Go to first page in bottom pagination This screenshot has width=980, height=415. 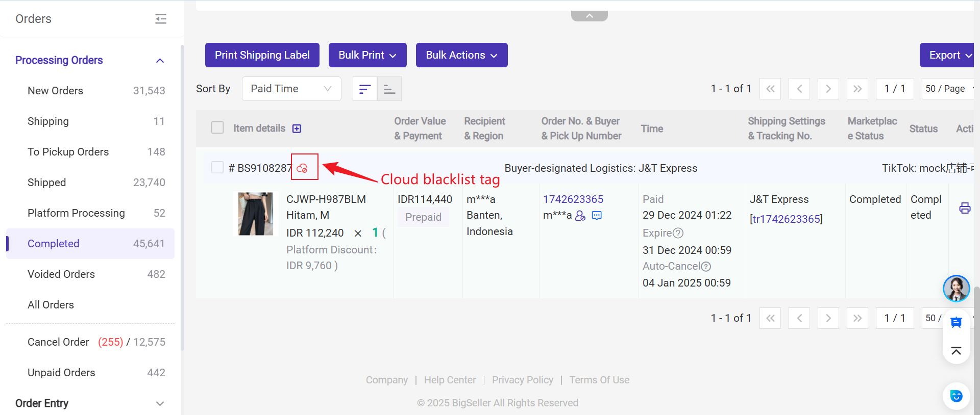(x=770, y=318)
